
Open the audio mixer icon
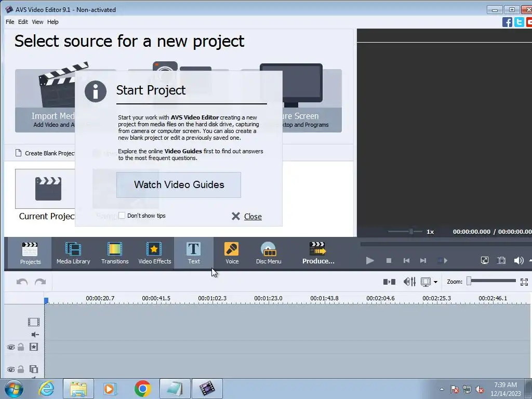point(409,282)
